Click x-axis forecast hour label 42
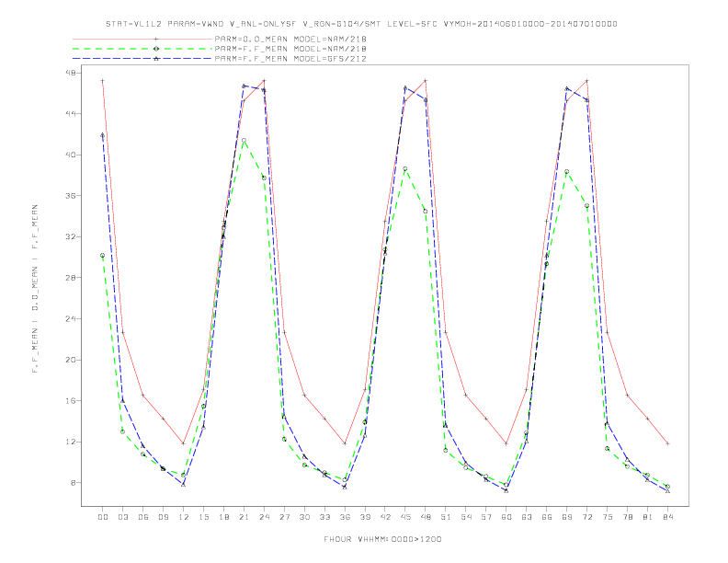Viewport: 728px width, 563px height. coord(385,517)
